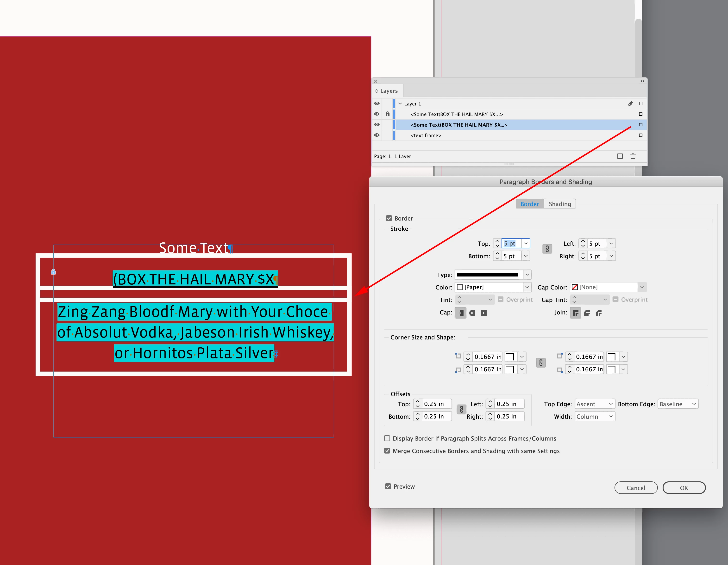Uncheck the Border checkbox
The image size is (728, 565).
coord(389,218)
